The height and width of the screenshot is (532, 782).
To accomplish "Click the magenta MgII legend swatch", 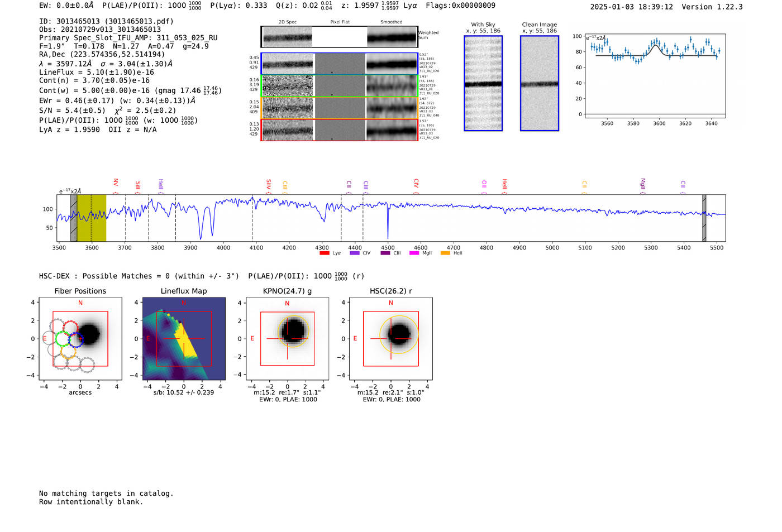I will pyautogui.click(x=414, y=253).
